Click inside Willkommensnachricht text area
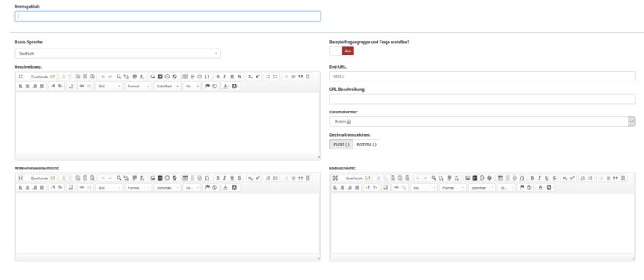Image resolution: width=644 pixels, height=280 pixels. (167, 223)
